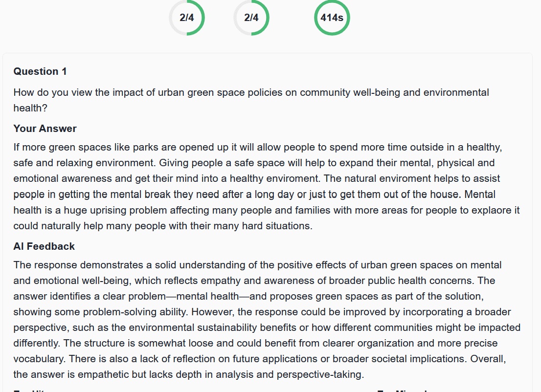Click the Your Answer heading
The width and height of the screenshot is (541, 392).
point(45,129)
